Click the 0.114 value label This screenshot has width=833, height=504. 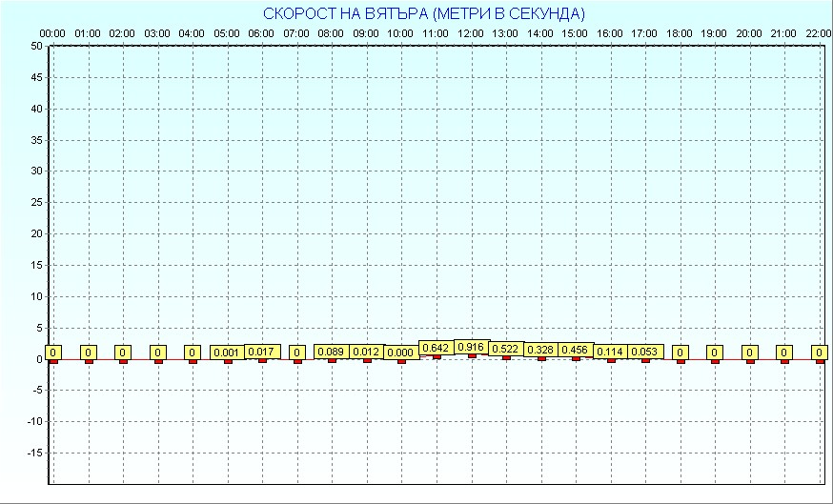(610, 352)
